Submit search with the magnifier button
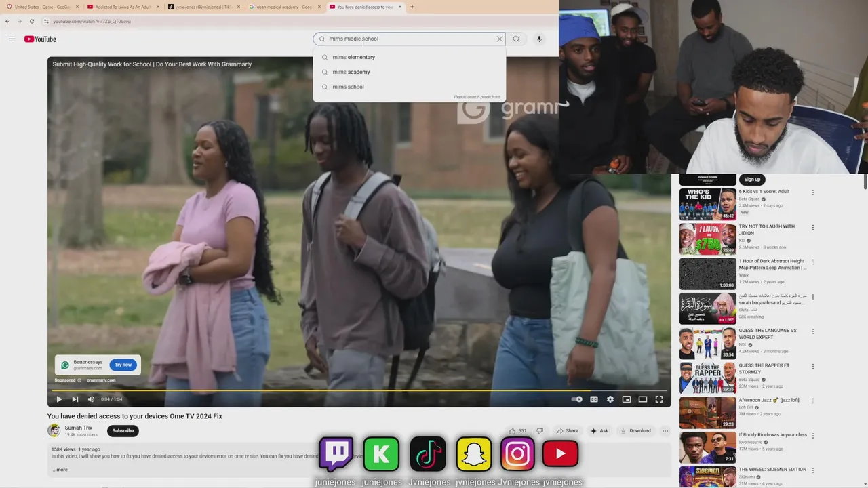Screen dimensions: 868x488 [x=516, y=39]
